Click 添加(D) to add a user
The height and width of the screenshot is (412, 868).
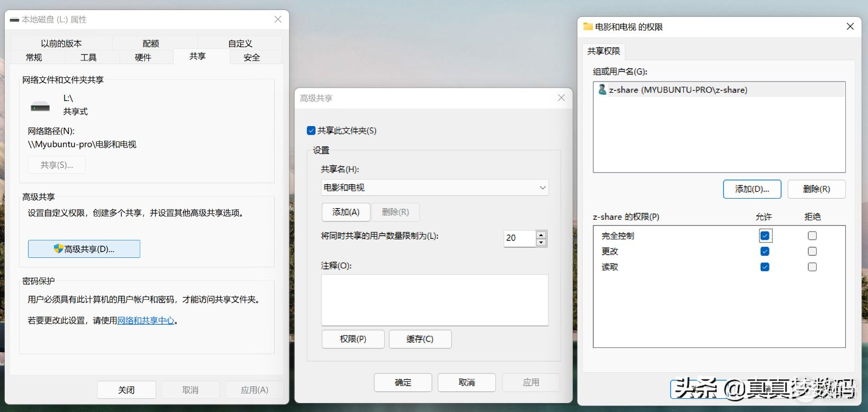pyautogui.click(x=752, y=189)
